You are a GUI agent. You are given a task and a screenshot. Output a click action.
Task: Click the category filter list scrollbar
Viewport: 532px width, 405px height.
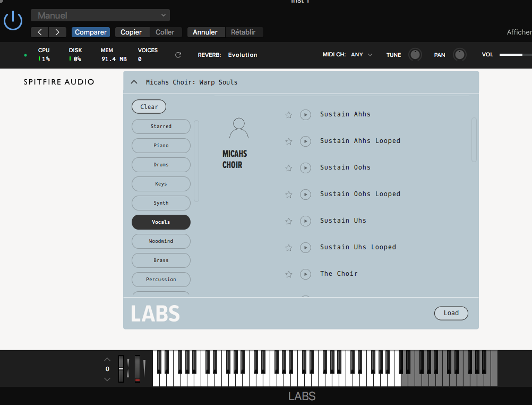tap(196, 161)
